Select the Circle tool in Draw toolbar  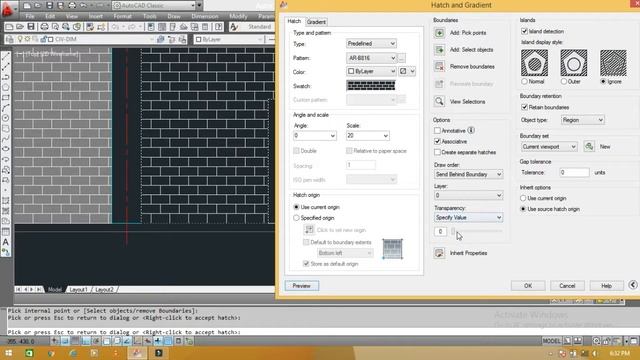(6, 118)
